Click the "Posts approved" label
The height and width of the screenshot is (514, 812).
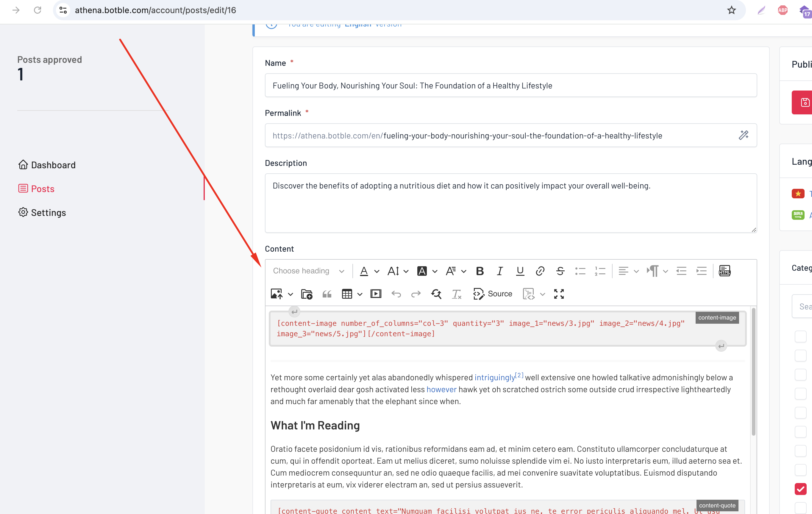pos(50,59)
